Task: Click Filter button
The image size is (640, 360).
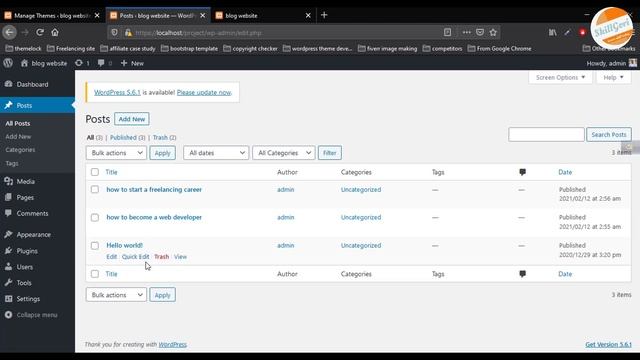Action: tap(330, 153)
